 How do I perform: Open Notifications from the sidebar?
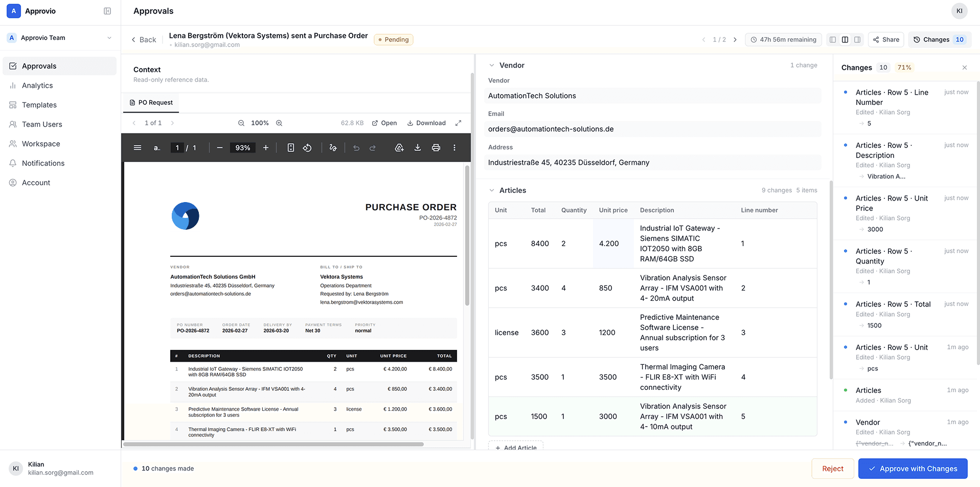43,163
